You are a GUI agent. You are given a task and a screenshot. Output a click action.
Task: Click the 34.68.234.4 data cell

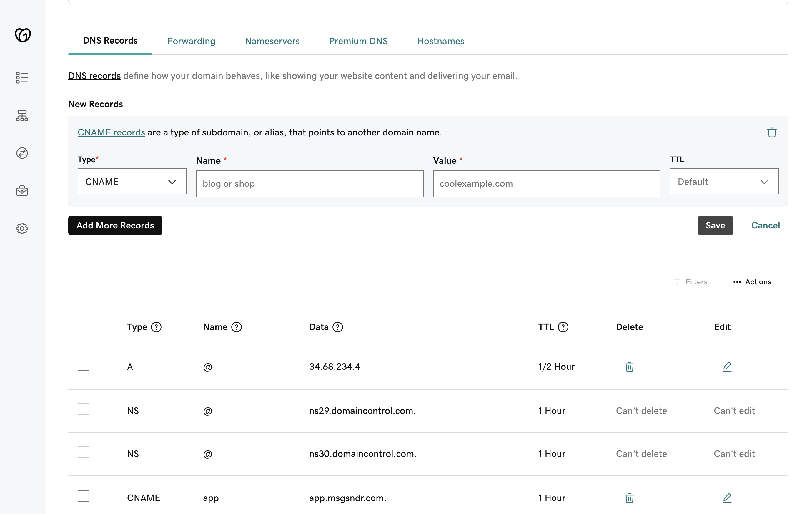tap(335, 367)
